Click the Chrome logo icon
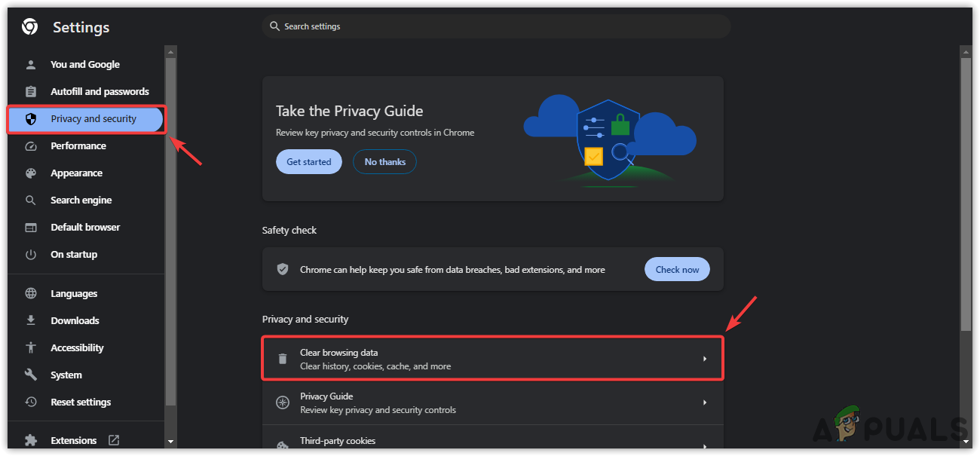Screen dimensions: 980x456 click(x=30, y=27)
